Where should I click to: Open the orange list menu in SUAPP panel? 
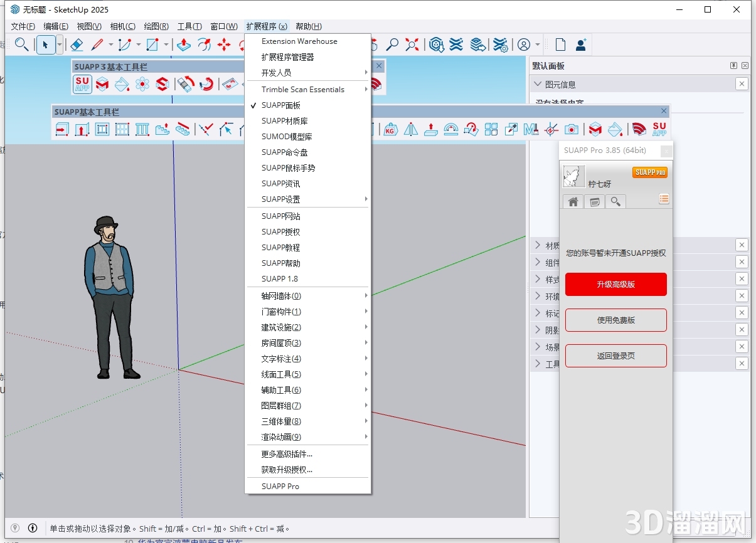[664, 199]
